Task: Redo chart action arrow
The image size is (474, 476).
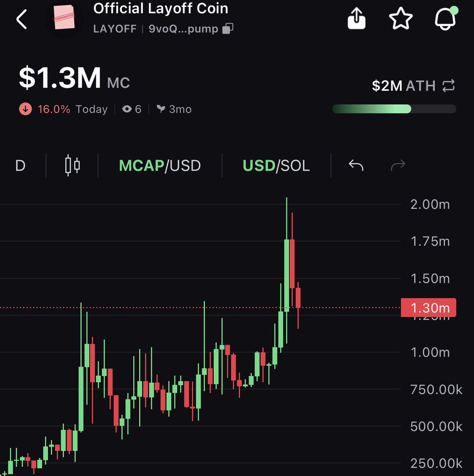Action: pyautogui.click(x=398, y=165)
